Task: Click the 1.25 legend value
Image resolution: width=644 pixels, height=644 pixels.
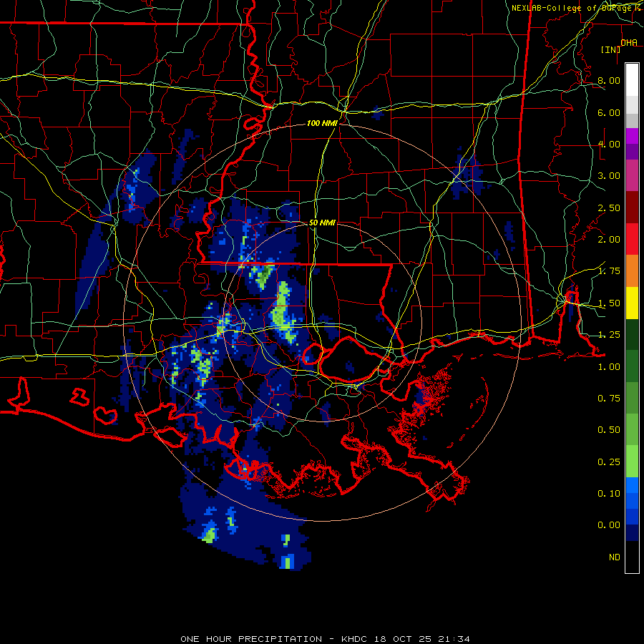Action: point(609,335)
